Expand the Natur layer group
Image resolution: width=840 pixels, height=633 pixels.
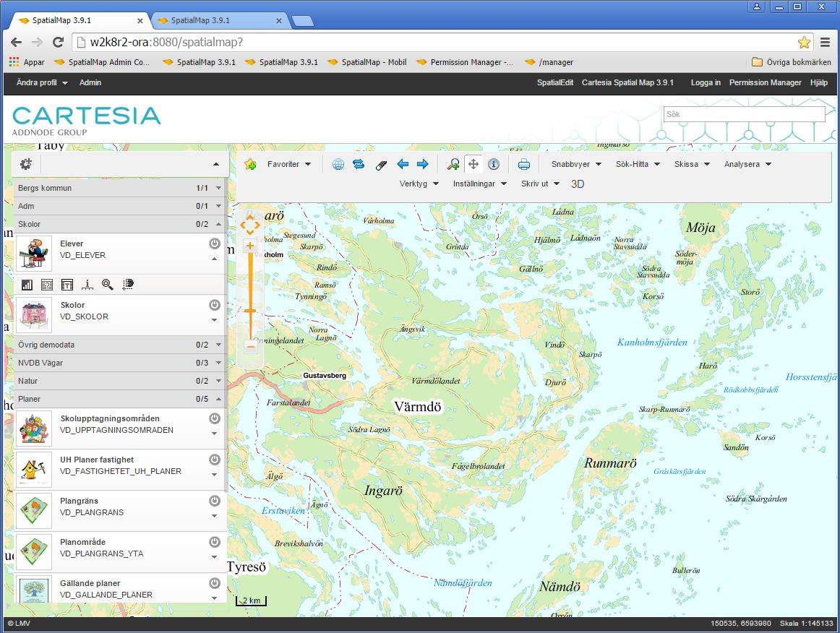(218, 382)
